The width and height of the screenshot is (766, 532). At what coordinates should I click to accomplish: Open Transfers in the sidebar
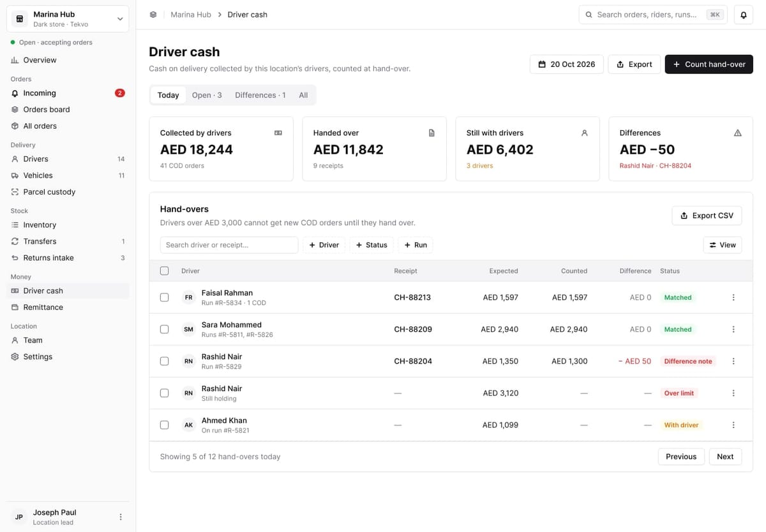[68, 242]
